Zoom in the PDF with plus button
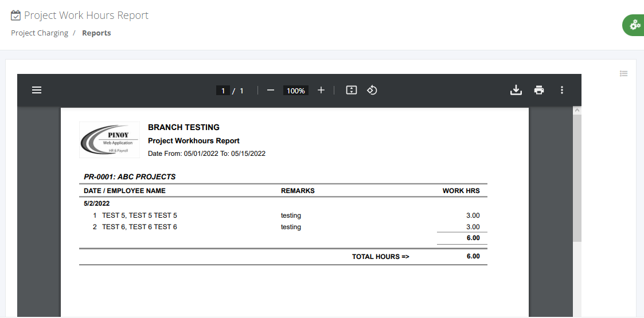Viewport: 644px width, 318px height. click(321, 90)
